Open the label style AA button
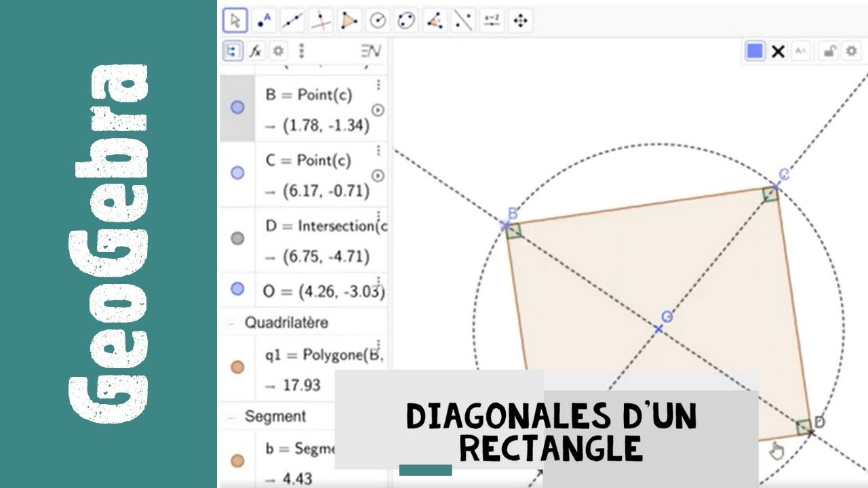This screenshot has width=868, height=488. coord(801,51)
